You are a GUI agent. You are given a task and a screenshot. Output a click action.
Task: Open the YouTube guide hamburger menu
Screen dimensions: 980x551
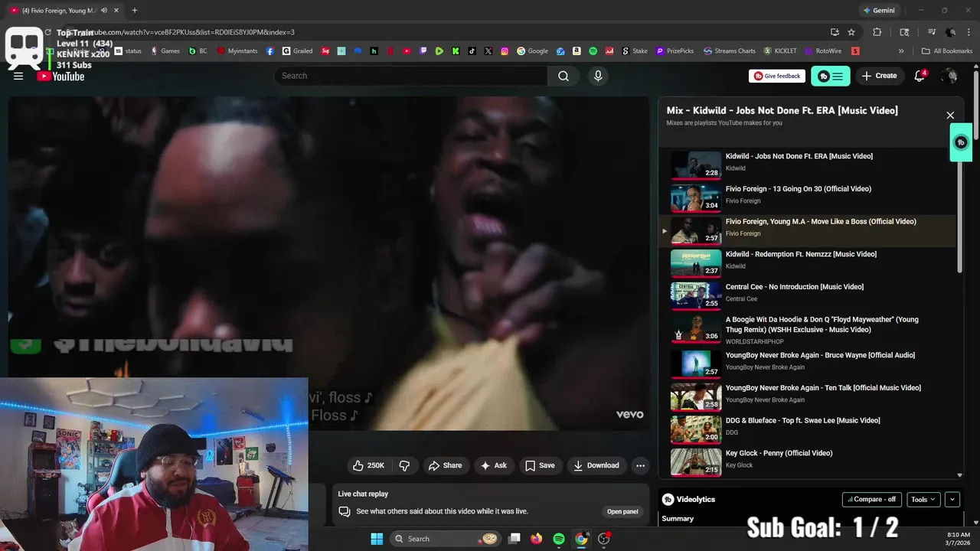[18, 76]
